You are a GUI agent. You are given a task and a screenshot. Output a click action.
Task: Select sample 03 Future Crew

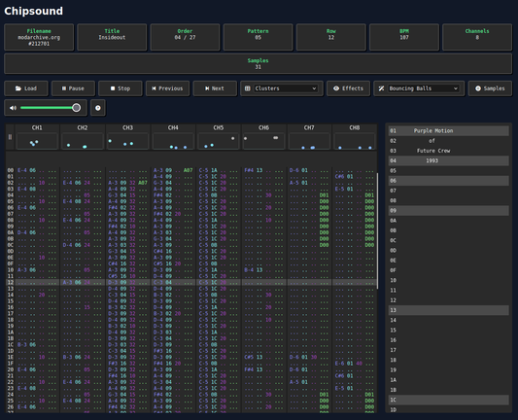[x=449, y=151]
